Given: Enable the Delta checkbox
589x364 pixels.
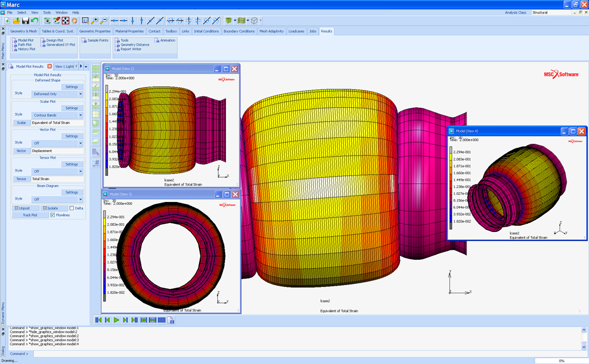Looking at the screenshot, I should (x=72, y=208).
